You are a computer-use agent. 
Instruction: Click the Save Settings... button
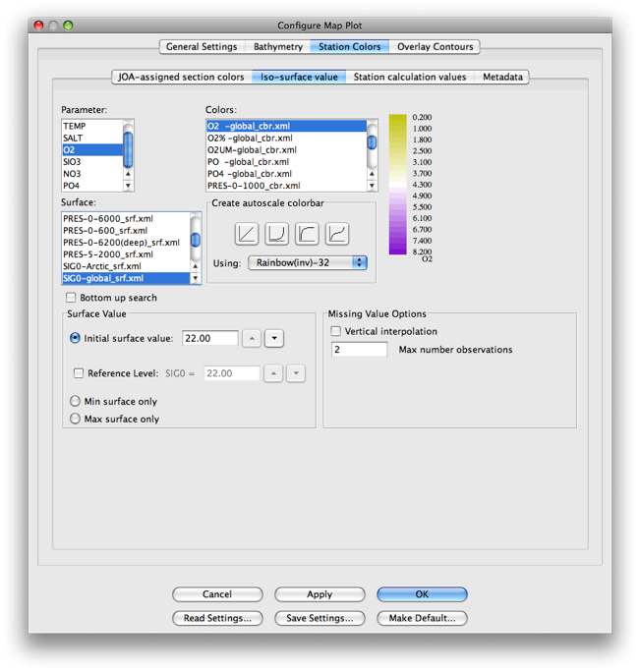320,618
